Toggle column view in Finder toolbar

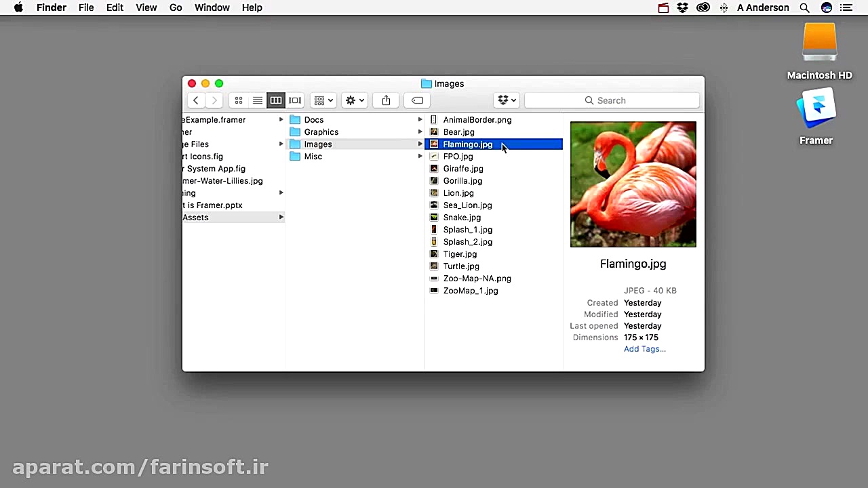[276, 100]
